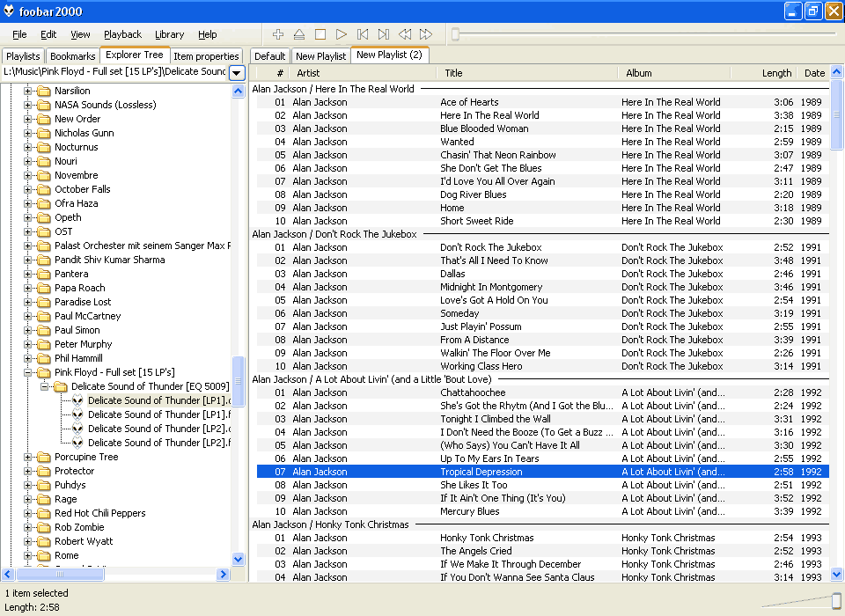The height and width of the screenshot is (616, 845).
Task: Sort by the Artist column header
Action: (362, 73)
